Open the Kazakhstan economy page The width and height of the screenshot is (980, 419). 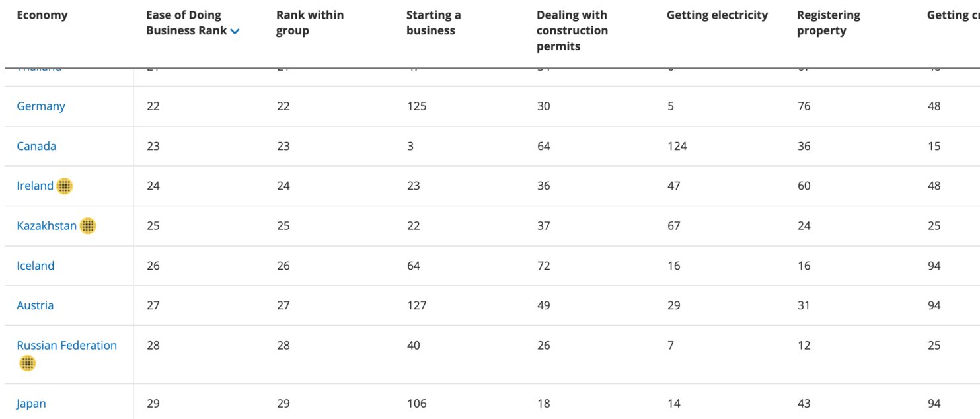point(46,226)
